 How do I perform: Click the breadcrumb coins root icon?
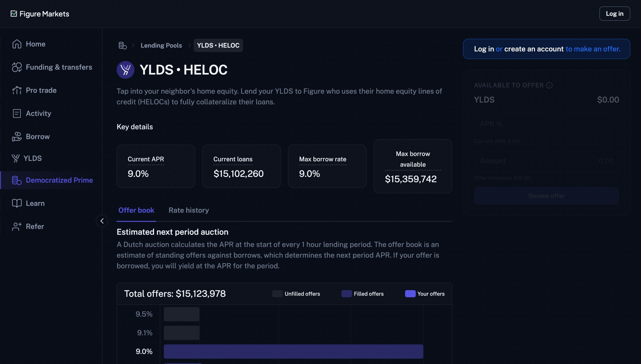point(122,45)
